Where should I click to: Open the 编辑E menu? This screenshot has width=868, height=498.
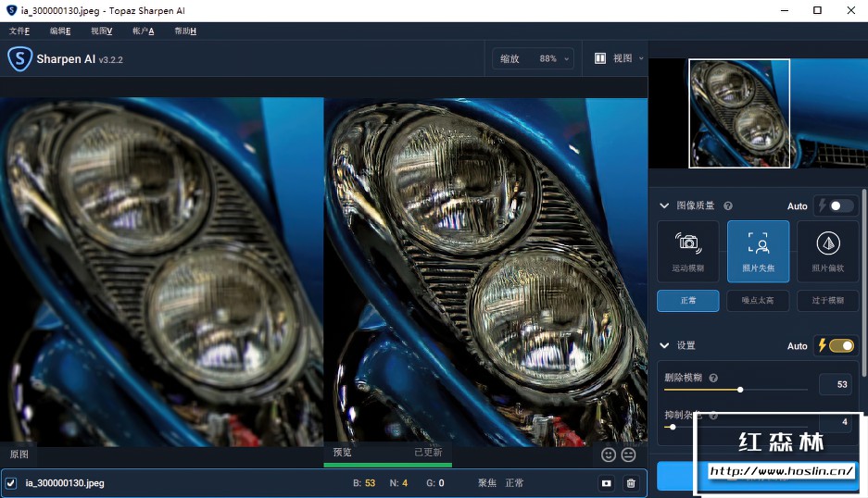pyautogui.click(x=60, y=31)
